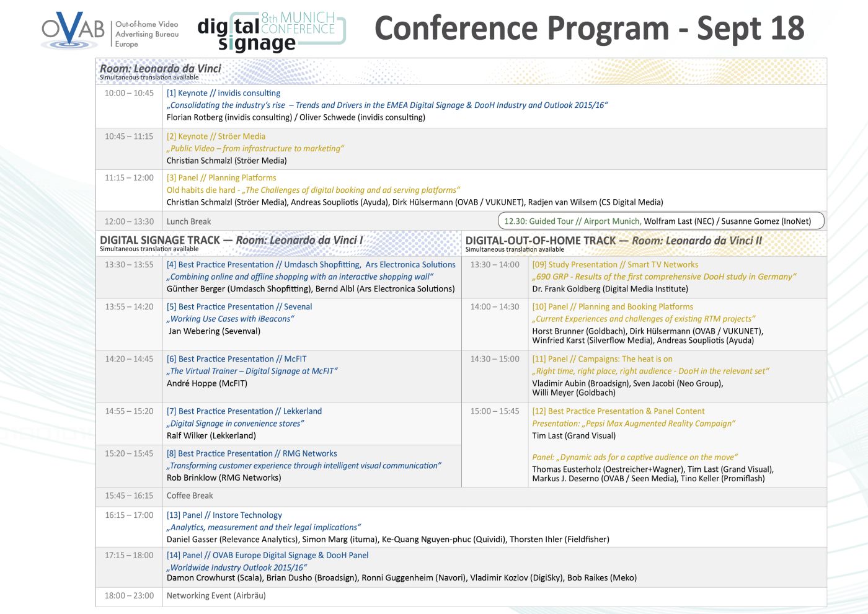Select 'Dynamic ads for a captive audience' panel line
This screenshot has height=614, width=868.
pyautogui.click(x=635, y=457)
